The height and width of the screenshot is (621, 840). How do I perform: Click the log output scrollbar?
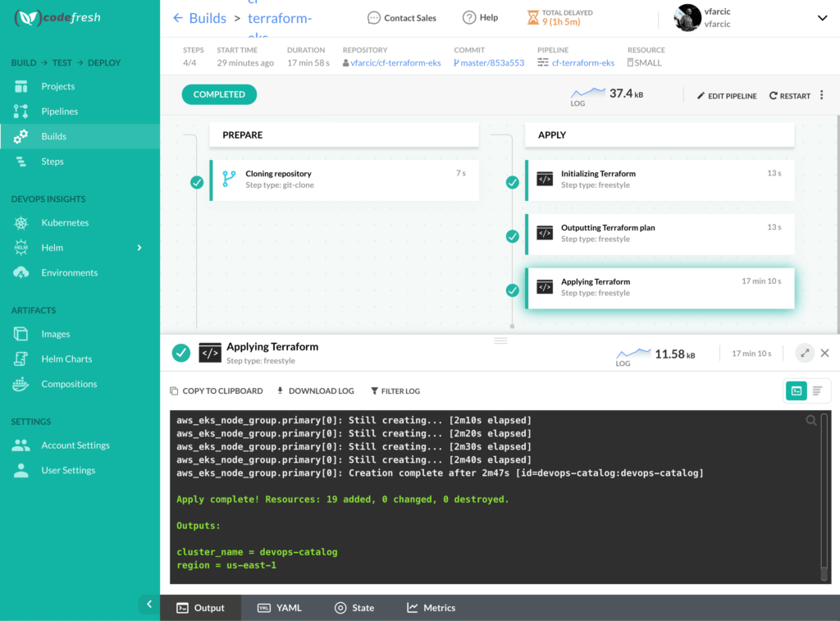[x=824, y=496]
